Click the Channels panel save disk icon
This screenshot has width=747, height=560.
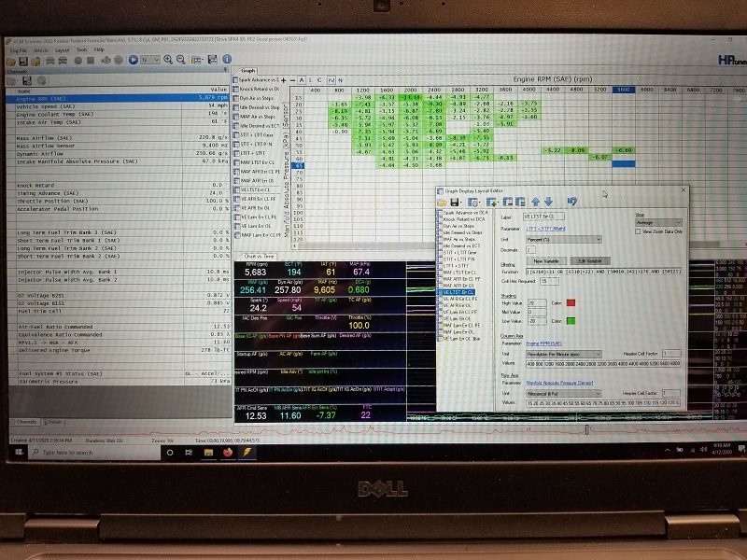(x=27, y=81)
